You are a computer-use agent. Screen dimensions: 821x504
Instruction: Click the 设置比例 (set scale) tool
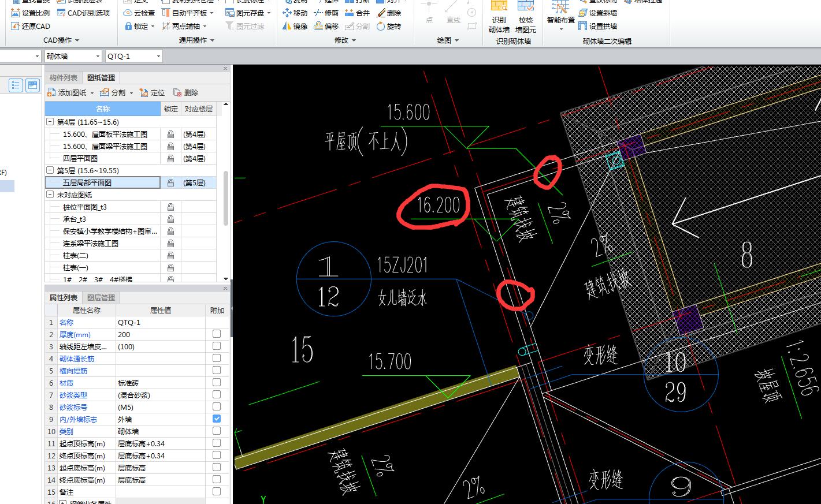[30, 13]
